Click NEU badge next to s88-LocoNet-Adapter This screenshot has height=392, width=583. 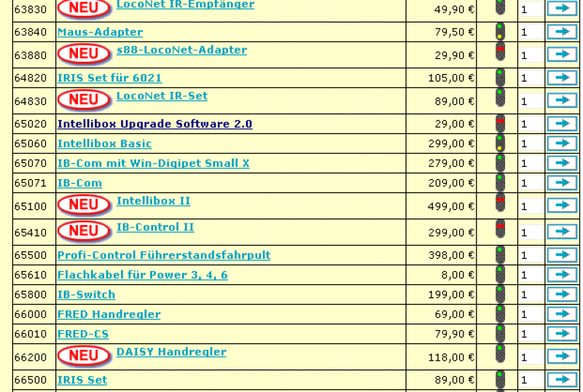click(85, 54)
